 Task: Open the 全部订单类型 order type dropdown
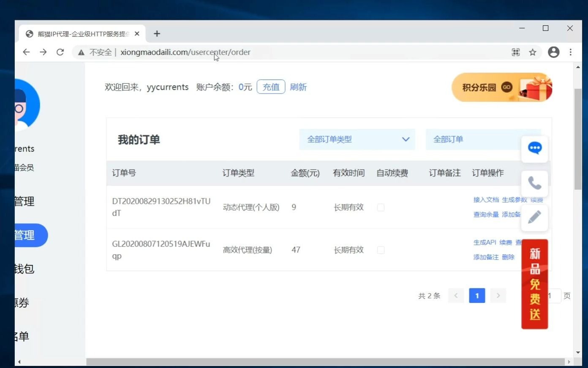[357, 139]
